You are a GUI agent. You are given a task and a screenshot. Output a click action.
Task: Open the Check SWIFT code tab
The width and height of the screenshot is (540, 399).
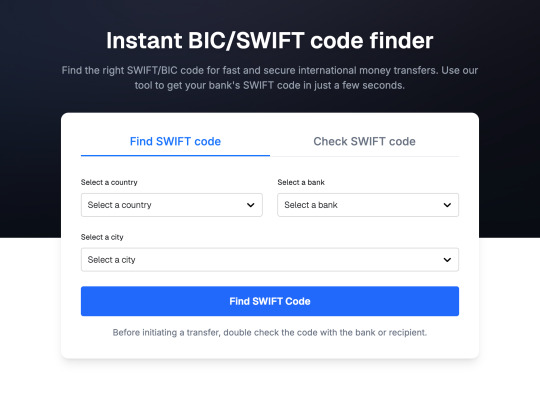pyautogui.click(x=364, y=141)
